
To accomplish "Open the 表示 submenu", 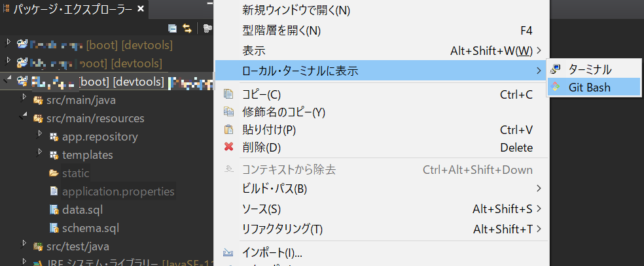I will (382, 50).
